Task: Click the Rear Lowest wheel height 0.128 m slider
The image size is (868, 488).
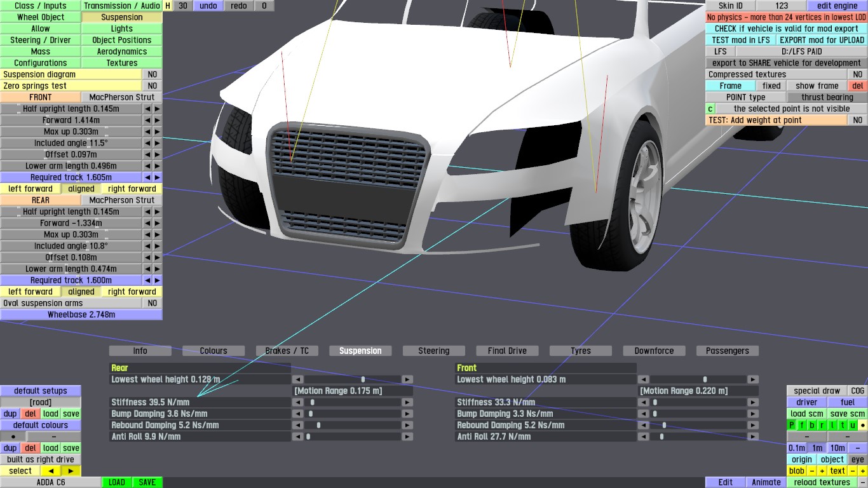Action: pos(352,379)
